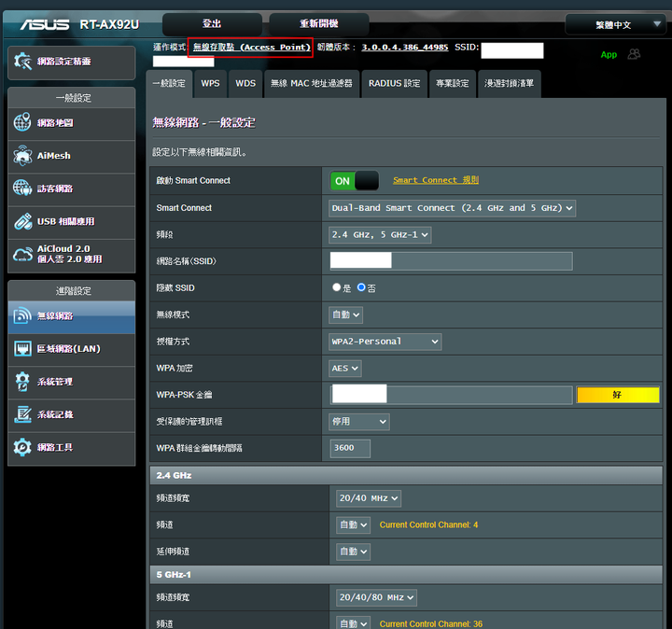672x629 pixels.
Task: Open the LAN monitor icon
Action: coord(22,349)
